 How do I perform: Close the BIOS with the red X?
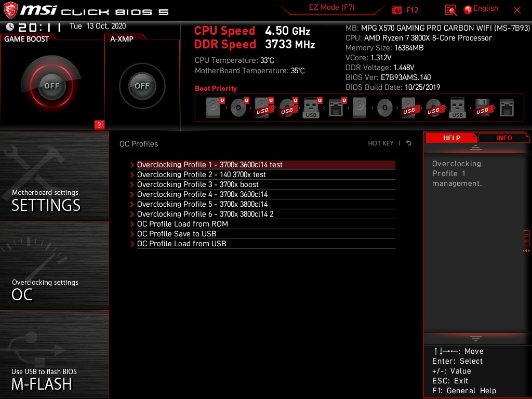pos(517,10)
